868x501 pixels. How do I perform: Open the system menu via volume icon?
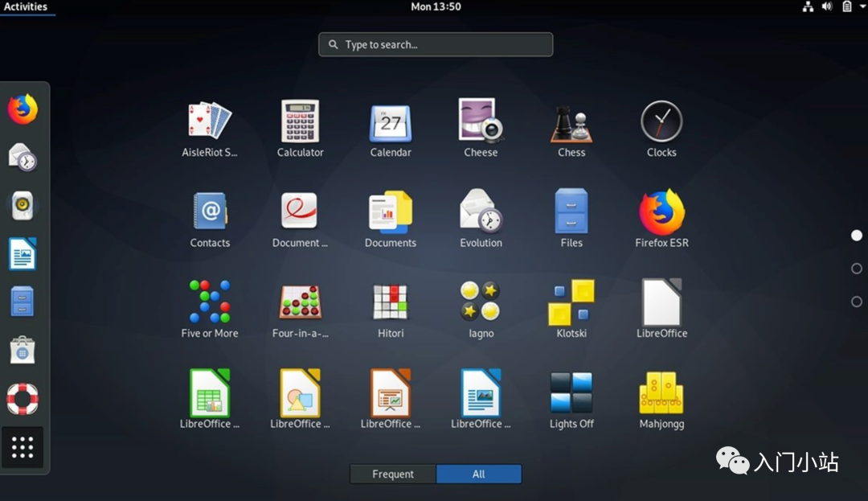[826, 6]
